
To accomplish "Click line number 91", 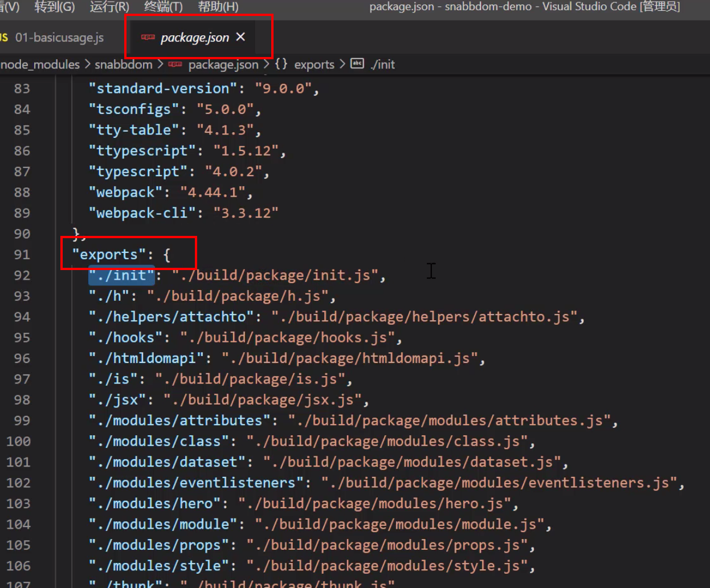I will coord(22,255).
